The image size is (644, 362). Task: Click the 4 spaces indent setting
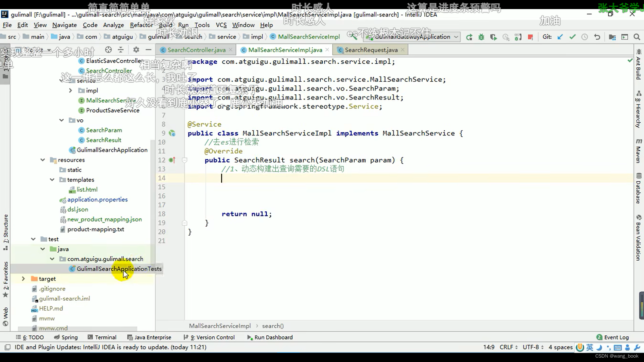point(560,347)
